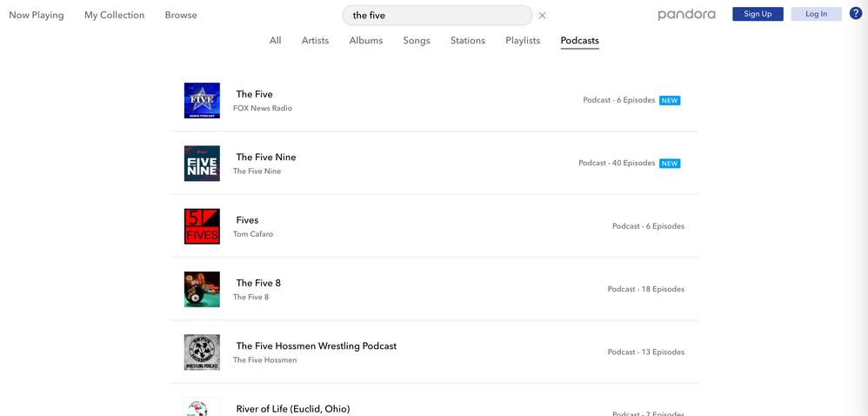Select the Fives podcast cover image
The height and width of the screenshot is (416, 868).
pyautogui.click(x=202, y=226)
